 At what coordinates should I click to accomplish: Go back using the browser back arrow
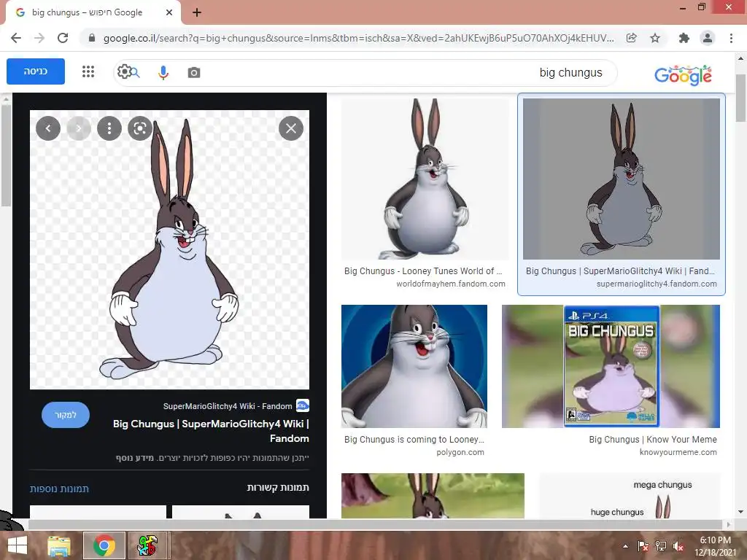tap(16, 38)
